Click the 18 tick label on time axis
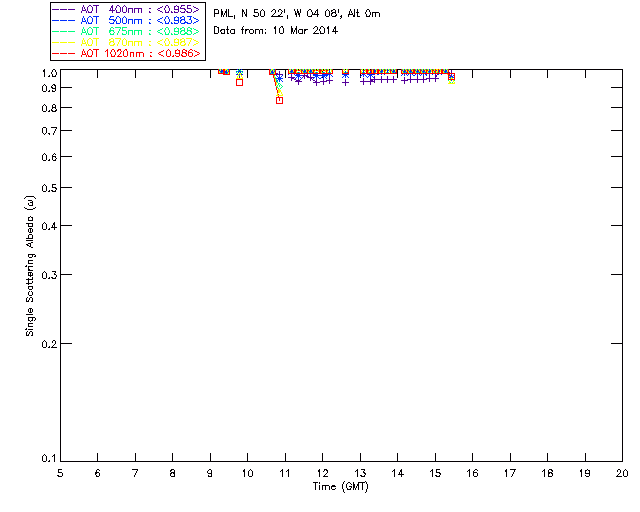Screen dimensions: 640x512 [547, 473]
